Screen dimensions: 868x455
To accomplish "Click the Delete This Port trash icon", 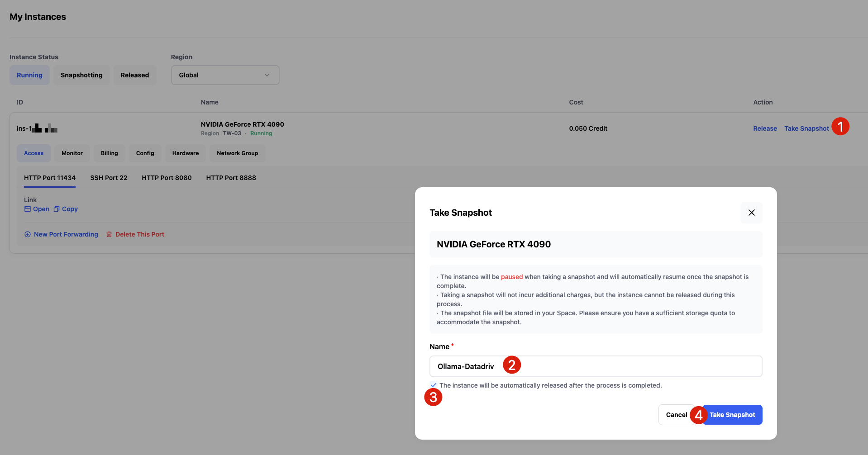I will click(x=109, y=234).
